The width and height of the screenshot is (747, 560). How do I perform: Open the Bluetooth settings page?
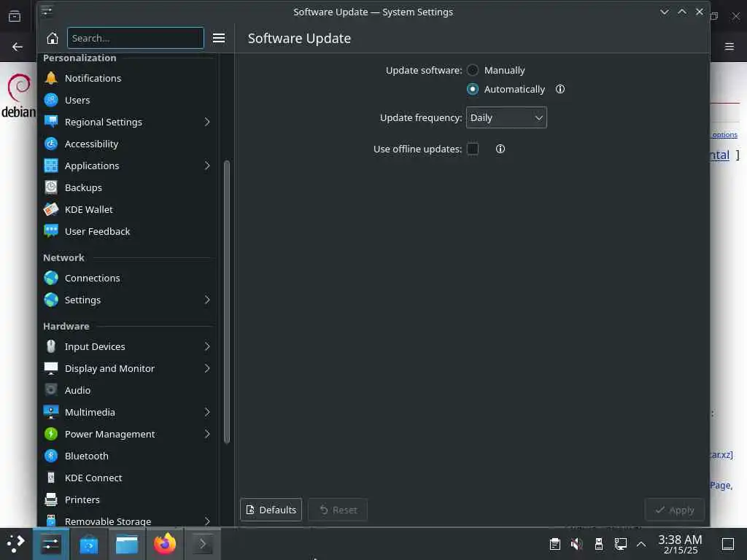[x=128, y=456]
